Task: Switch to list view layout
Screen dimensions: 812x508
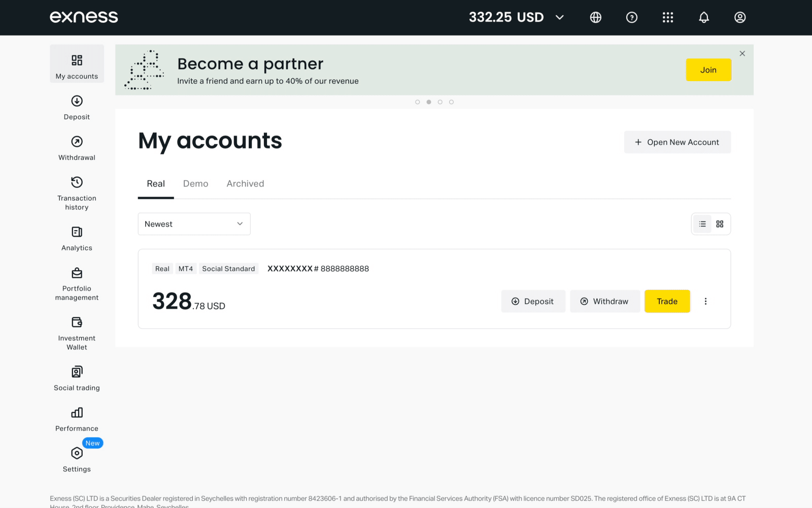Action: (702, 224)
